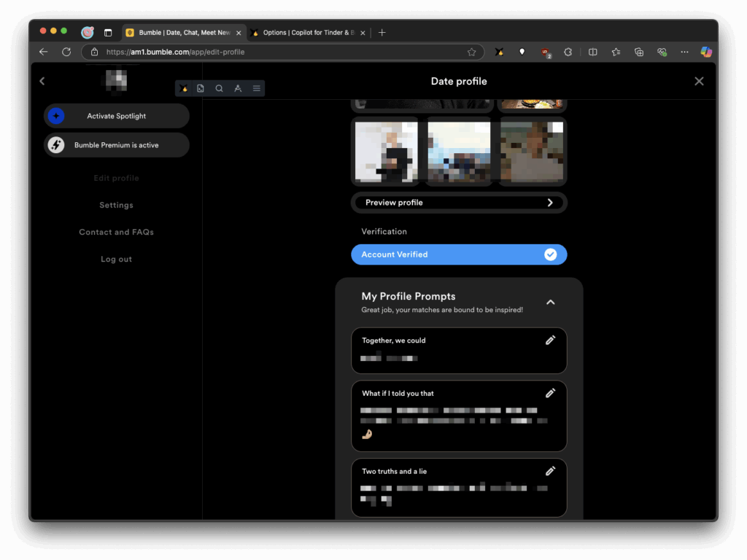Image resolution: width=747 pixels, height=560 pixels.
Task: Close the Bumble browser tab
Action: pyautogui.click(x=239, y=33)
